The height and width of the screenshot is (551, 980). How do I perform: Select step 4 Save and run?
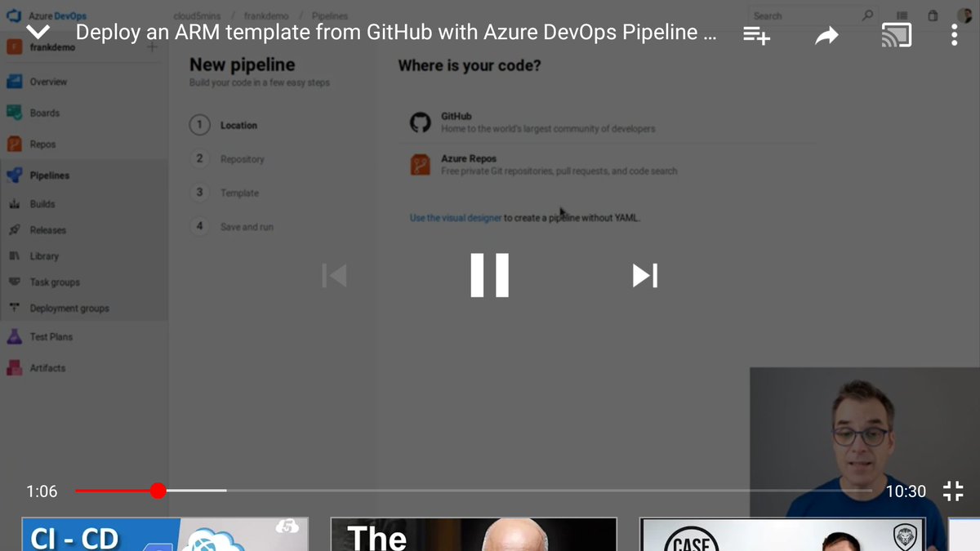(x=233, y=227)
